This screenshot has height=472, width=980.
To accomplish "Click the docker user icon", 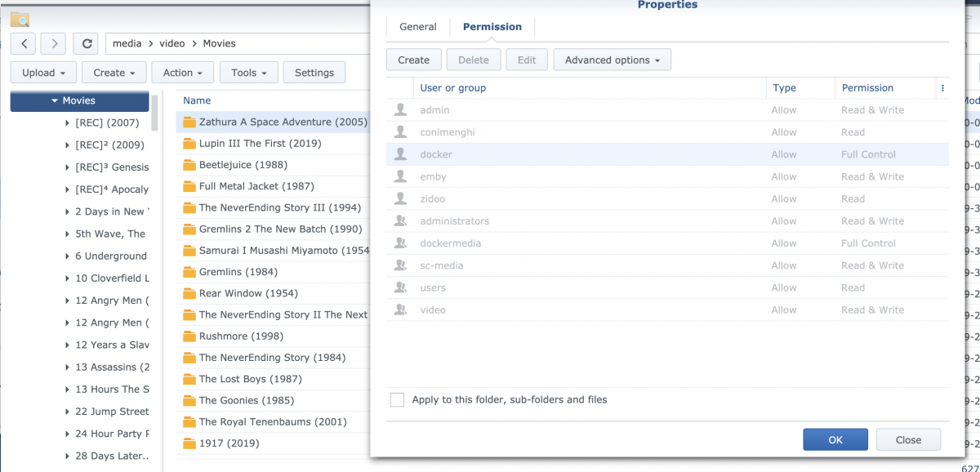I will (x=400, y=154).
